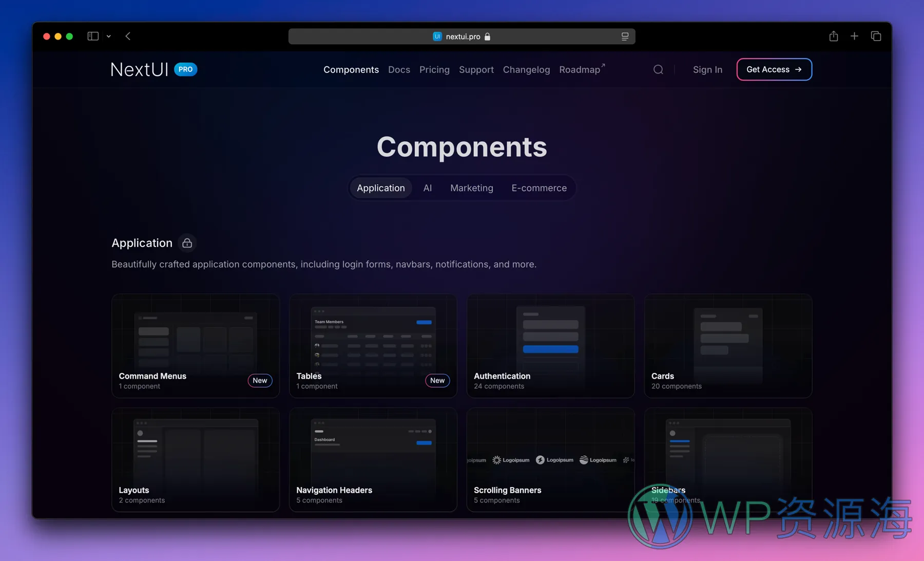Click the '5 components' text under Navigation Headers
This screenshot has width=924, height=561.
click(x=319, y=500)
